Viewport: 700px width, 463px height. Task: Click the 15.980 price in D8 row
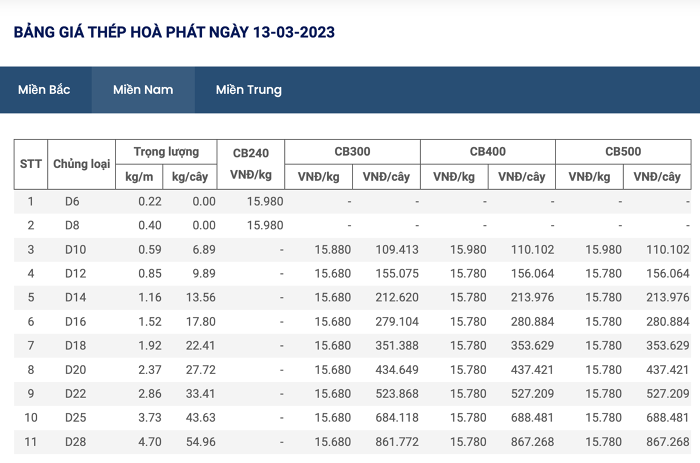265,225
